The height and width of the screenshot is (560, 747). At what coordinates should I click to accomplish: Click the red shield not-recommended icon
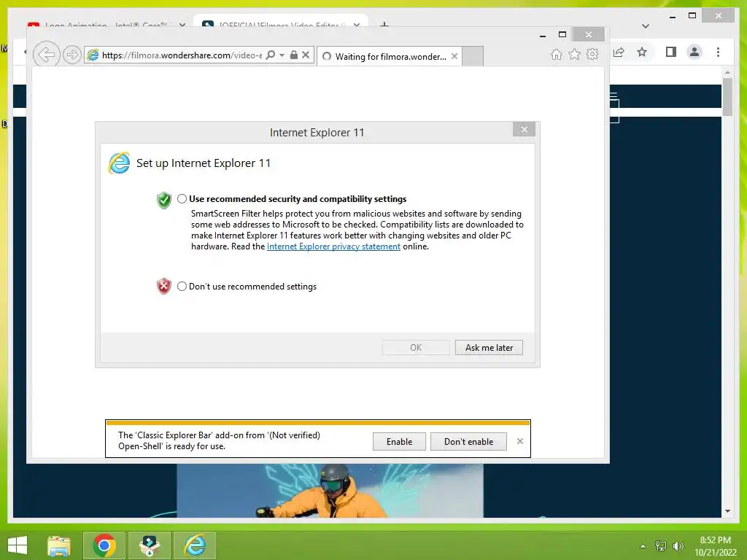tap(164, 286)
